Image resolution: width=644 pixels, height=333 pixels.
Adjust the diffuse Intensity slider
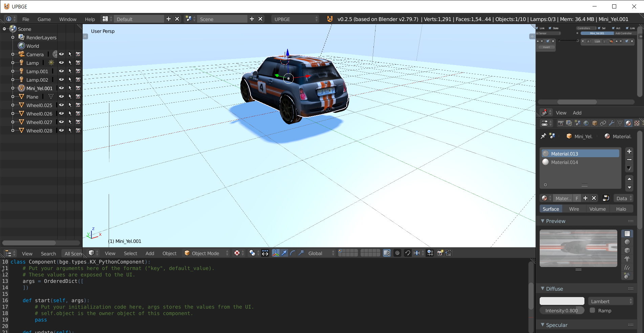(x=562, y=310)
